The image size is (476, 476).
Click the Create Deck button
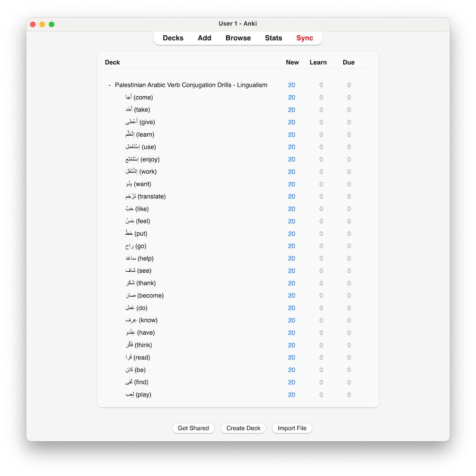243,428
